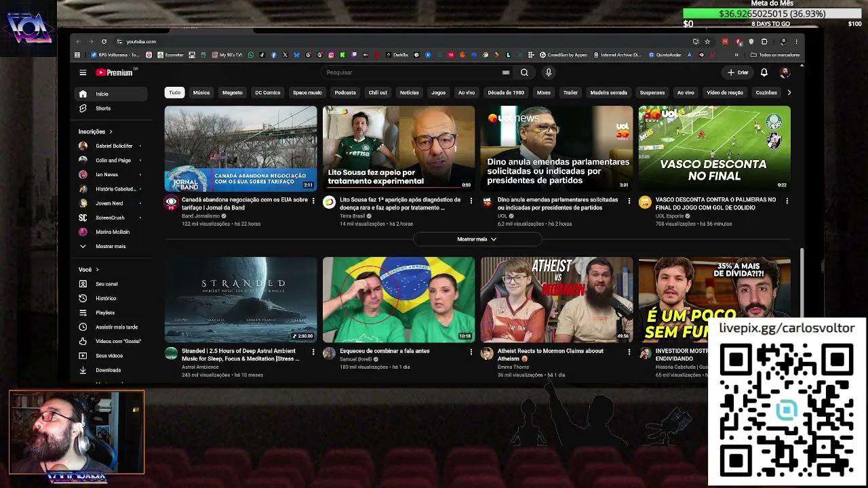Open Seu canal from the sidebar

(111, 284)
